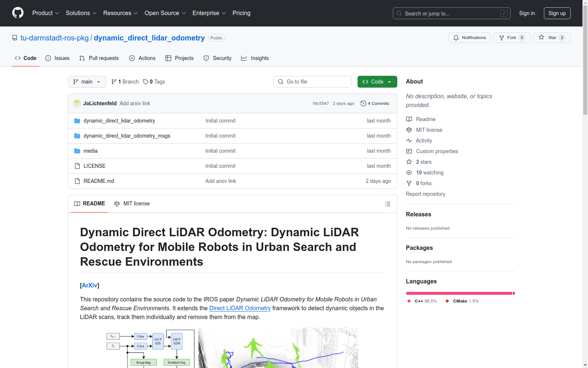
Task: Focus the Go to file field
Action: 312,82
